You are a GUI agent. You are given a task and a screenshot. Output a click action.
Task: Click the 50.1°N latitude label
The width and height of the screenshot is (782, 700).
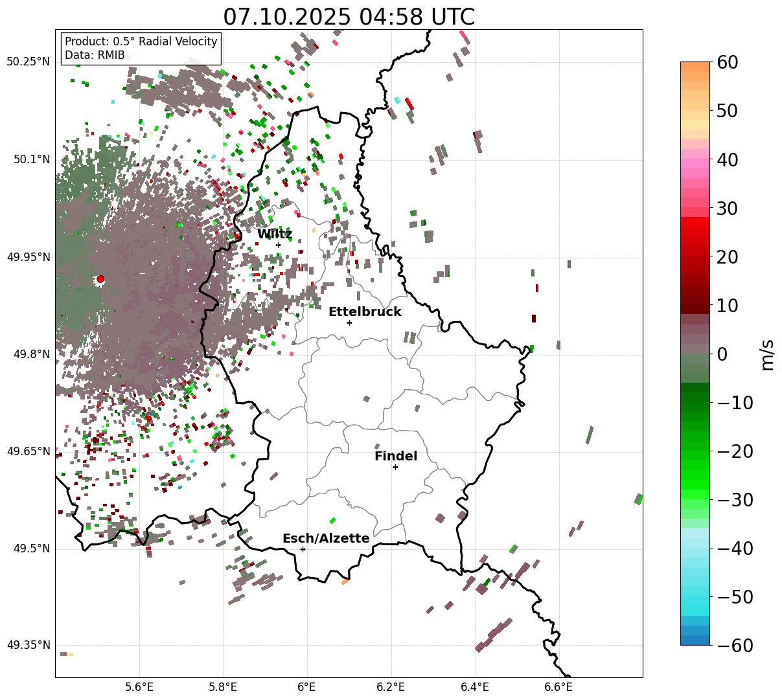click(31, 159)
